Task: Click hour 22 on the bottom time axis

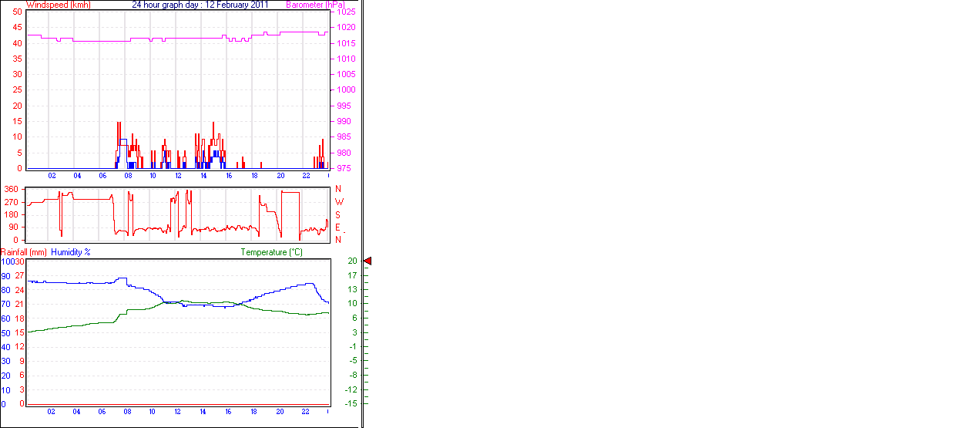Action: point(305,413)
